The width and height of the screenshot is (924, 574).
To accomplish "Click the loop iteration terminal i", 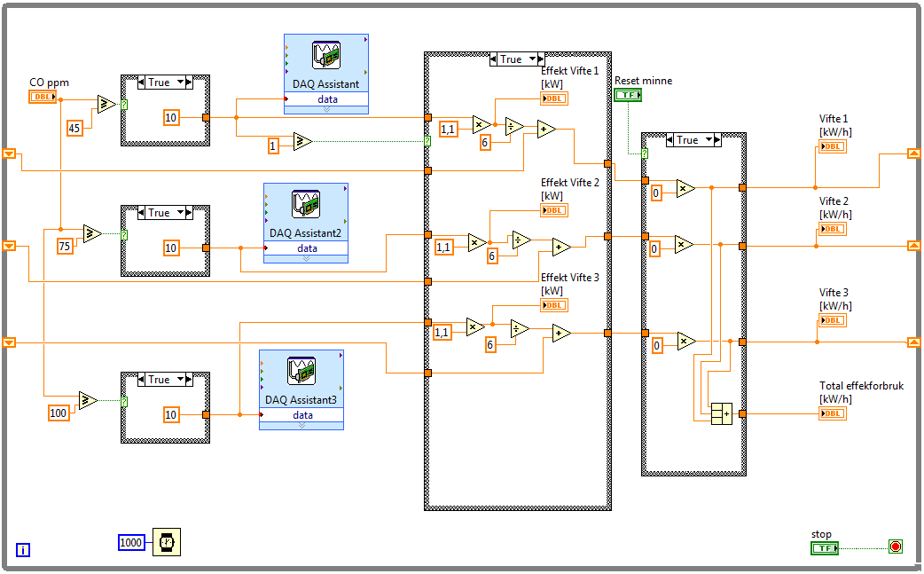I will click(x=22, y=550).
